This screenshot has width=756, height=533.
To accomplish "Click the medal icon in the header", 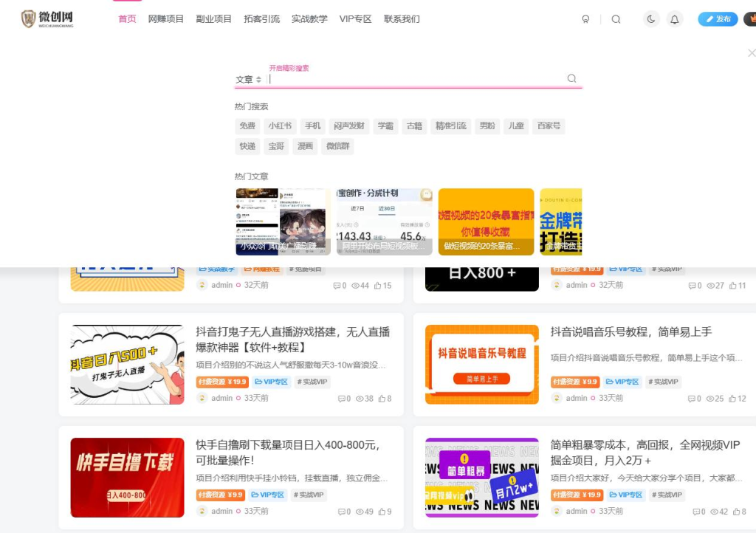I will tap(585, 19).
